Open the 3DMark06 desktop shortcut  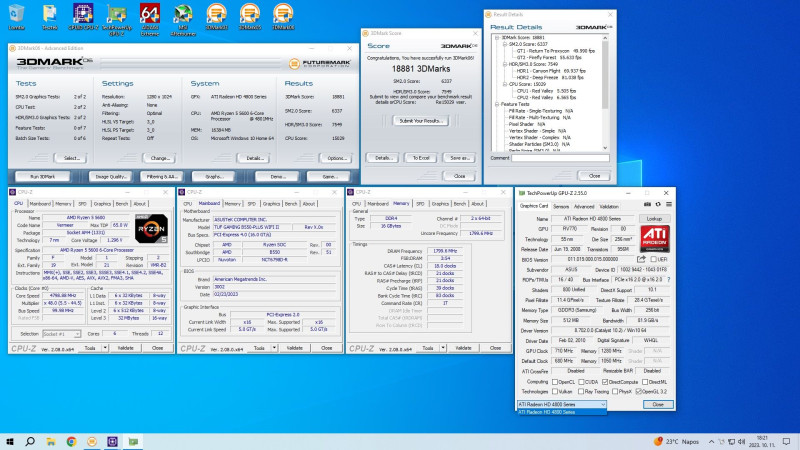[283, 17]
